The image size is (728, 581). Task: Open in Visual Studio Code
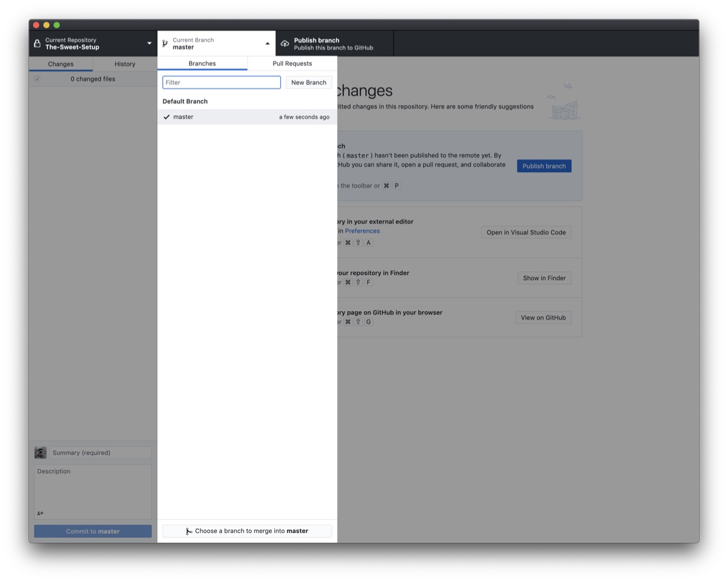(x=526, y=232)
